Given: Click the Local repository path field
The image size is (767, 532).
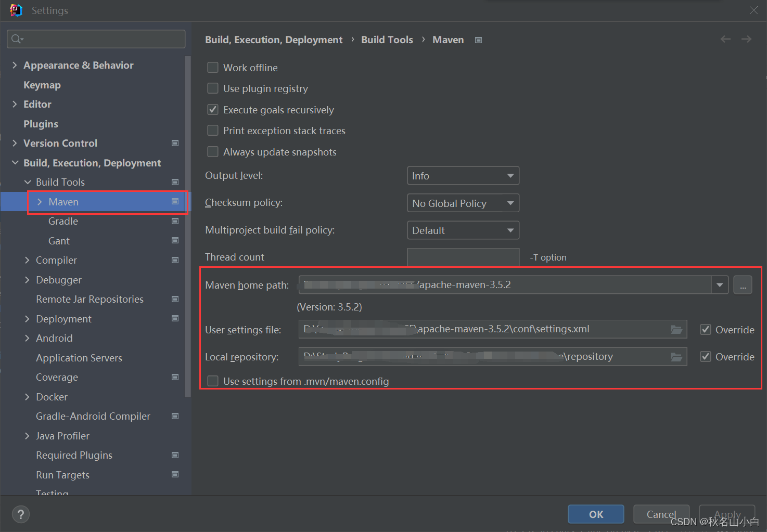Looking at the screenshot, I should [493, 357].
